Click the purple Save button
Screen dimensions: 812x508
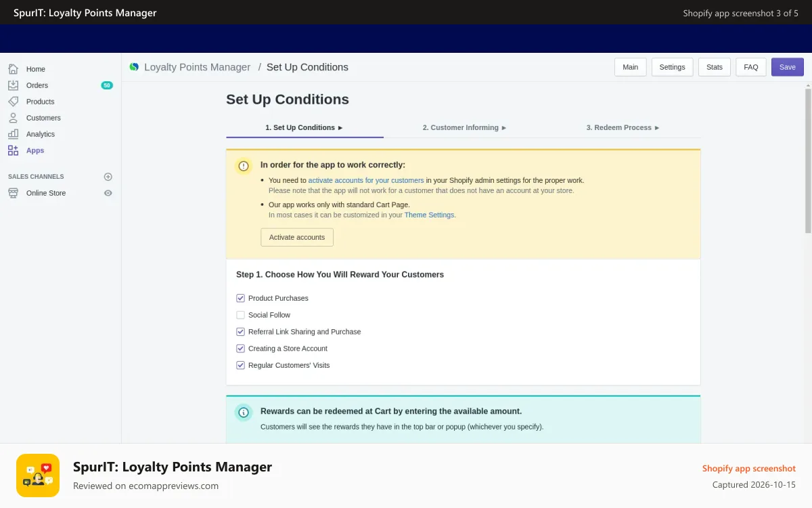(788, 67)
